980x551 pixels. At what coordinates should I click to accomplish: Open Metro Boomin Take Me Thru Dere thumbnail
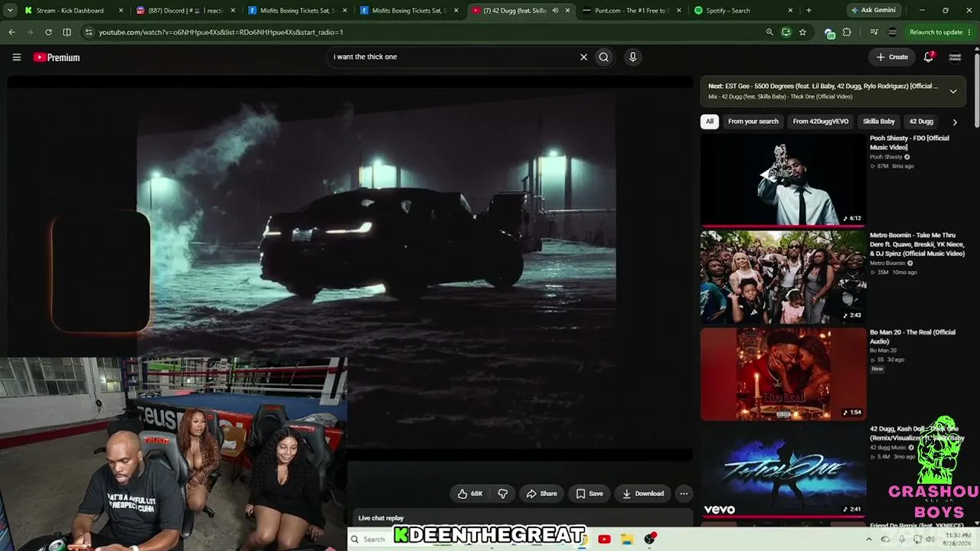click(782, 278)
